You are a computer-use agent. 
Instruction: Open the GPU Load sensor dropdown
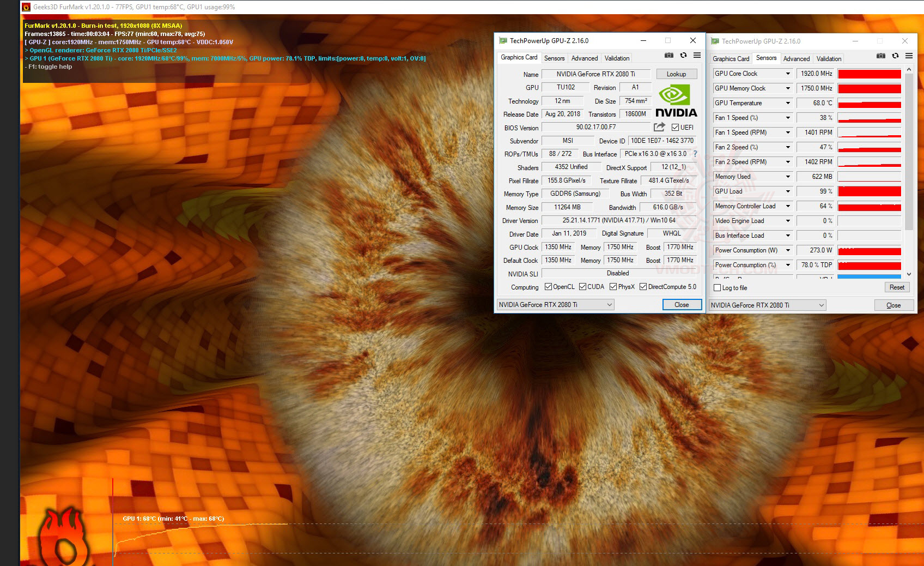click(787, 191)
